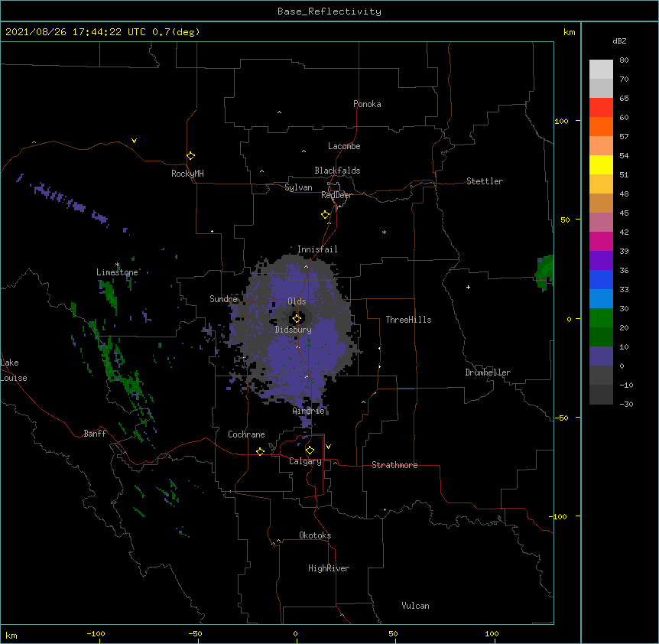This screenshot has width=659, height=644.
Task: Click the Limestone map label
Action: point(117,272)
